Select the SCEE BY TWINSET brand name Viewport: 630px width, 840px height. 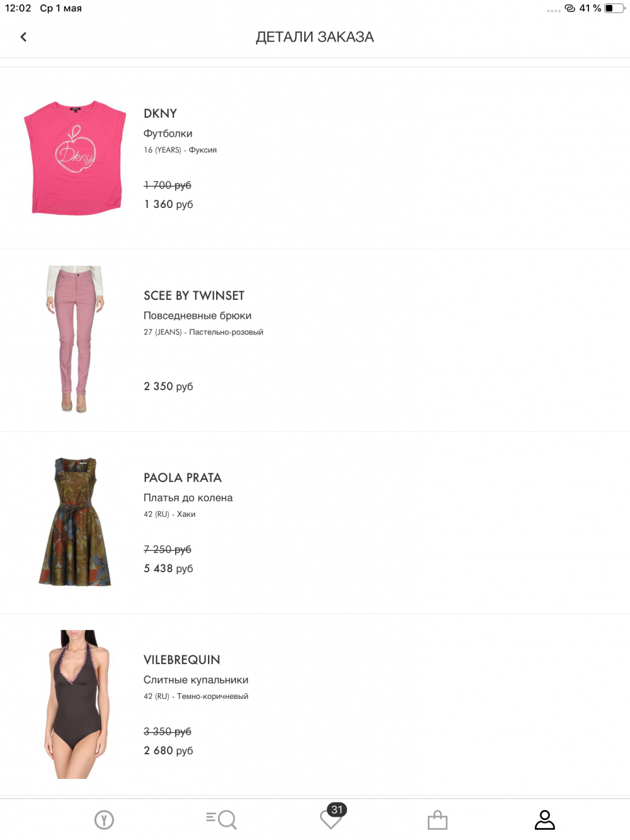194,296
